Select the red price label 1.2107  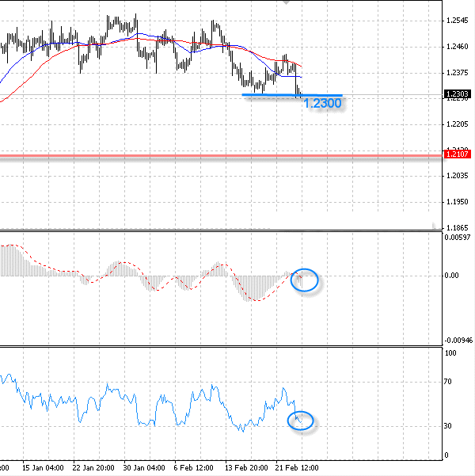tap(458, 154)
